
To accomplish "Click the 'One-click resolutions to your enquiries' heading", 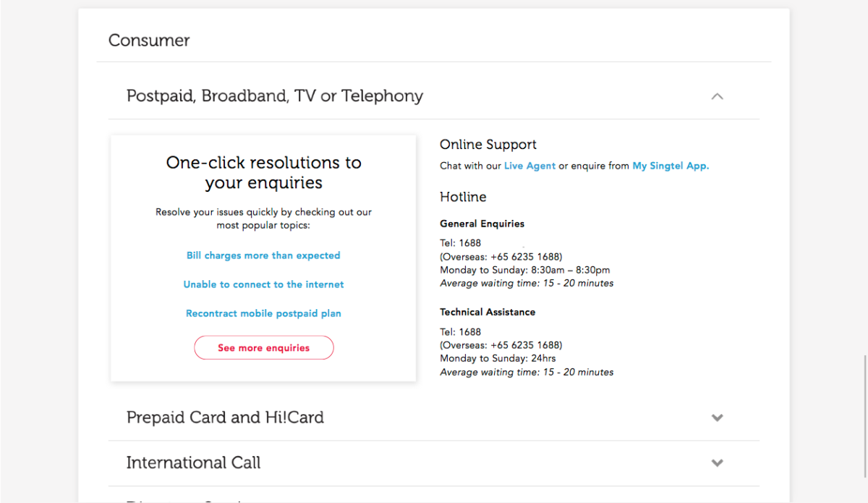I will [x=263, y=172].
